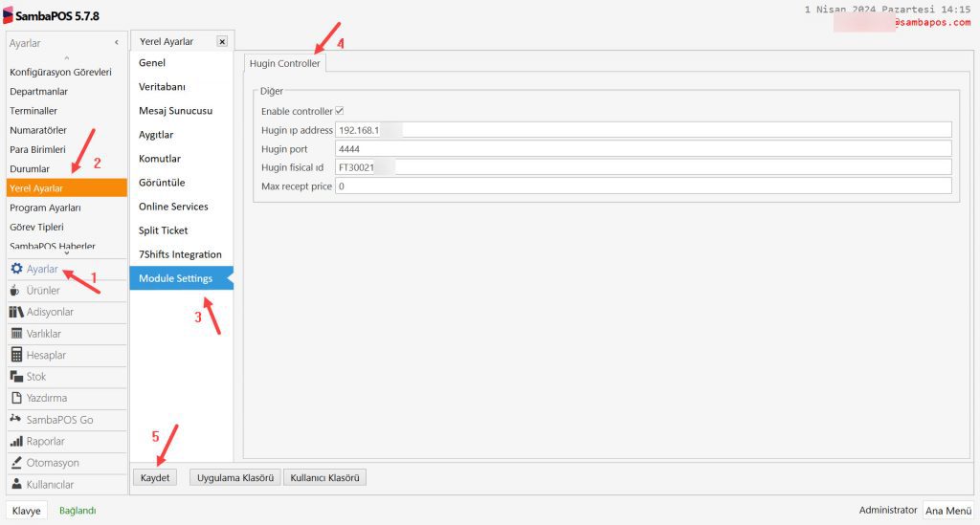Switch to the Hugin Controller tab
980x525 pixels.
click(284, 63)
